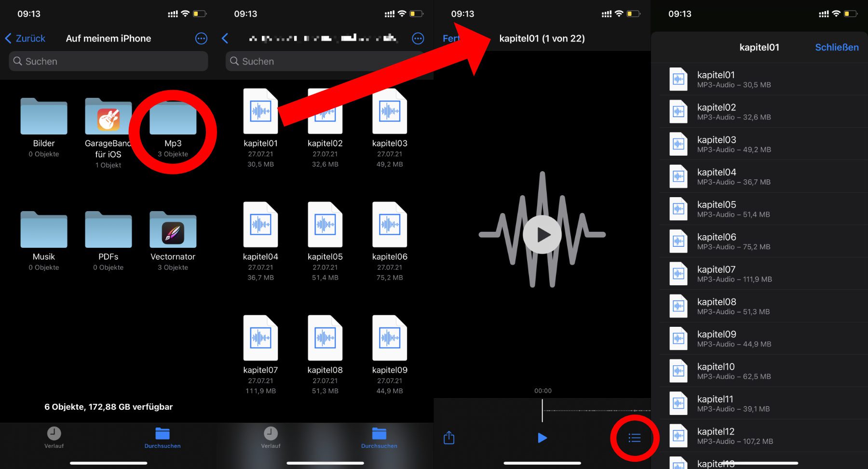Screen dimensions: 868x469
Task: Tap the battery icon in the first screen's status bar
Action: tap(200, 14)
